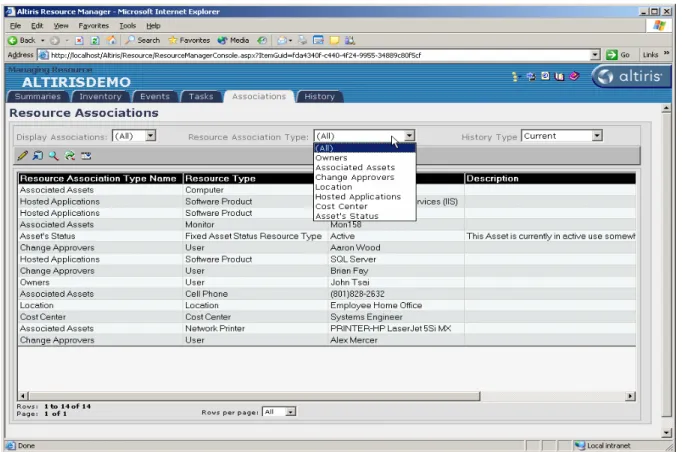Open the browser Search pane
Screen dimensions: 682x452
coord(143,40)
